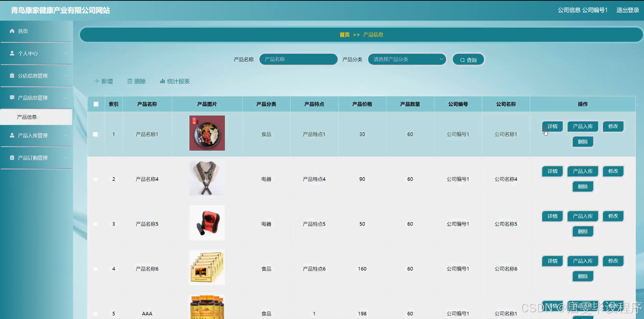Click 删除 for 产品名称4

coord(583,187)
